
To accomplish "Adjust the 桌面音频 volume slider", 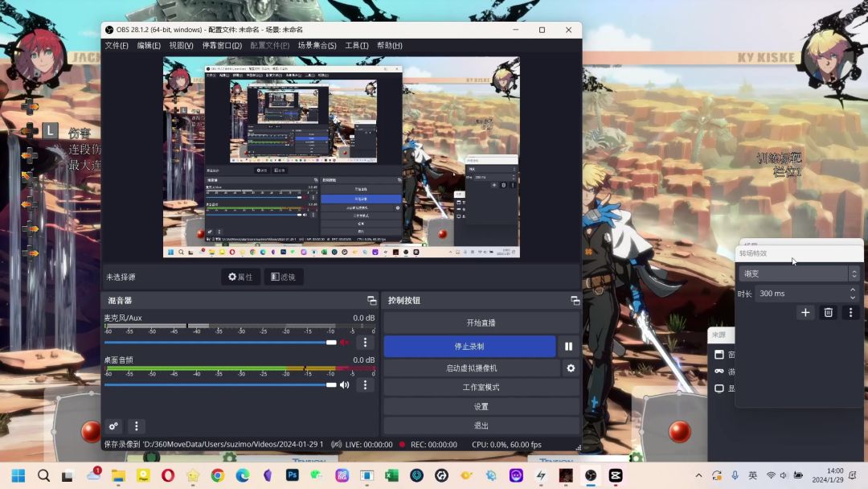I will tap(220, 385).
